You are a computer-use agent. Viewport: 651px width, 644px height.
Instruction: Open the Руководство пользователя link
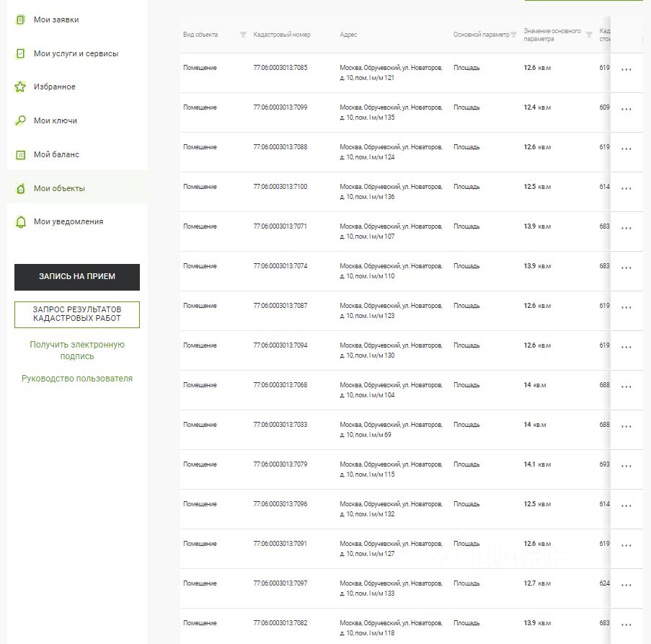click(77, 379)
